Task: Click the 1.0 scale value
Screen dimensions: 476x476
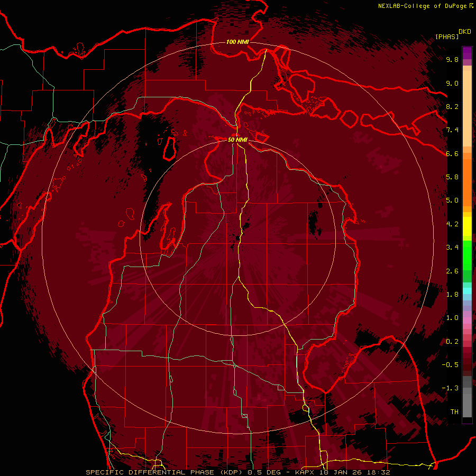Action: (x=452, y=318)
